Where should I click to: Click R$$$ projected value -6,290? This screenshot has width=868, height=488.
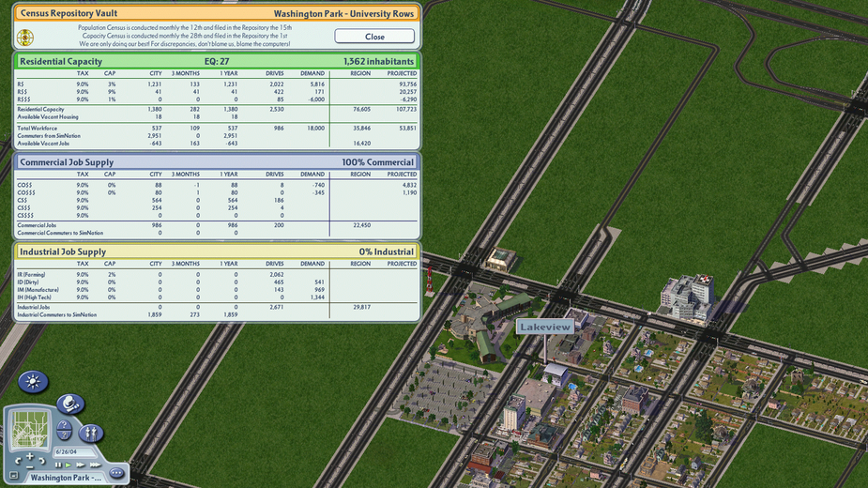coord(408,99)
